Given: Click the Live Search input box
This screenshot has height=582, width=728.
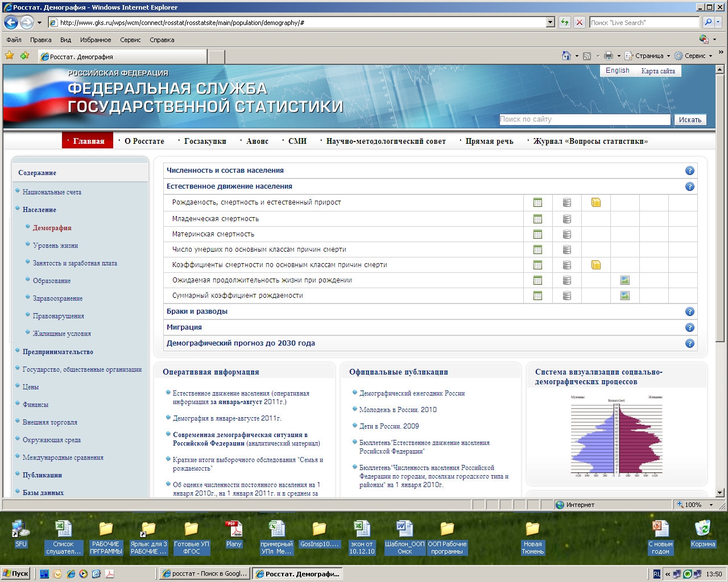Looking at the screenshot, I should click(x=644, y=22).
